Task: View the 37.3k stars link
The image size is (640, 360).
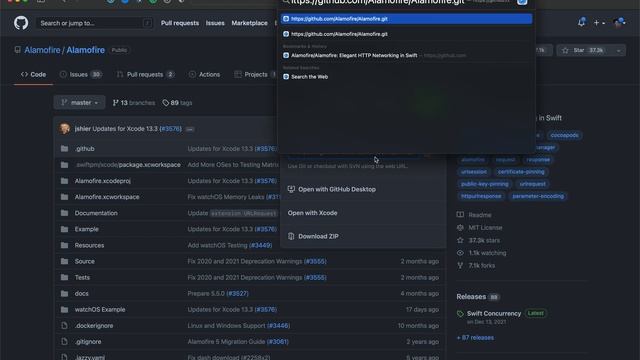Action: (478, 240)
